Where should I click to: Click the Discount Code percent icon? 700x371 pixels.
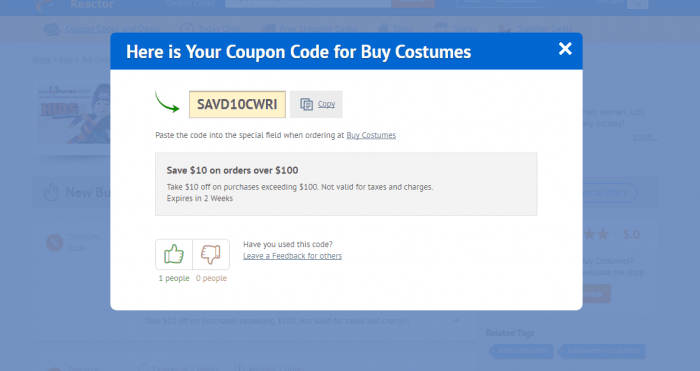[x=54, y=243]
